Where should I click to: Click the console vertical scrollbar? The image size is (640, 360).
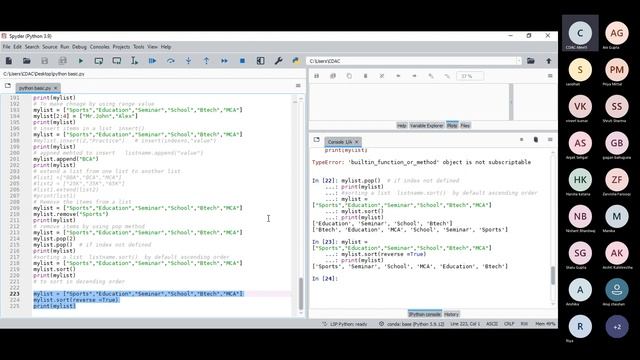click(553, 275)
